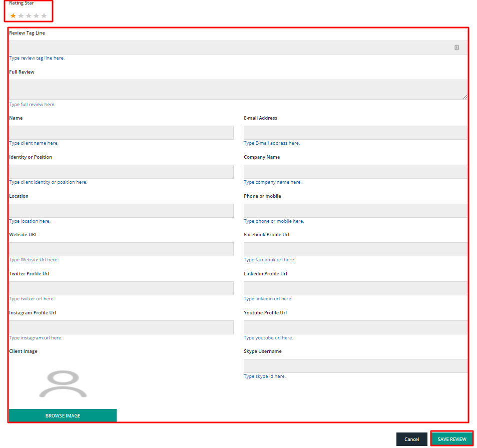Click the Phone or mobile field

(x=355, y=211)
